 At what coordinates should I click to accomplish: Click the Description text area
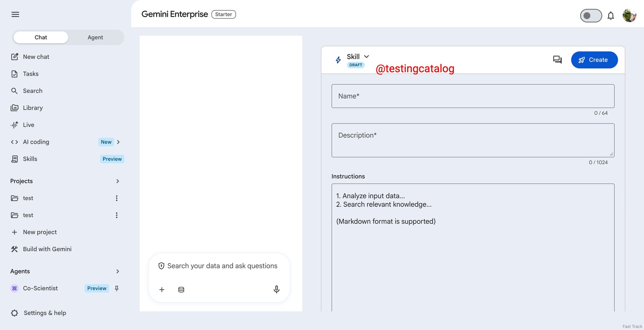tap(473, 140)
